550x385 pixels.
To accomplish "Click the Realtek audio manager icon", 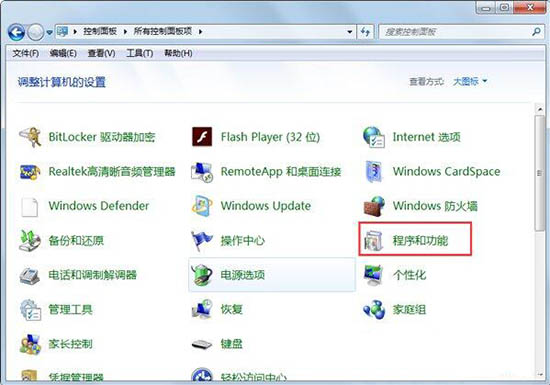I will [30, 171].
